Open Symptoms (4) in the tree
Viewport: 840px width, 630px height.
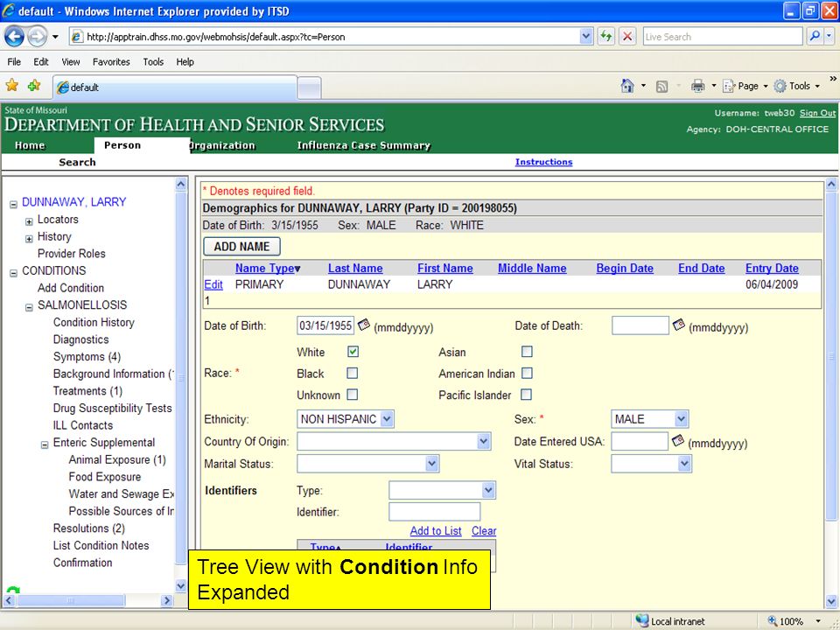[x=87, y=357]
